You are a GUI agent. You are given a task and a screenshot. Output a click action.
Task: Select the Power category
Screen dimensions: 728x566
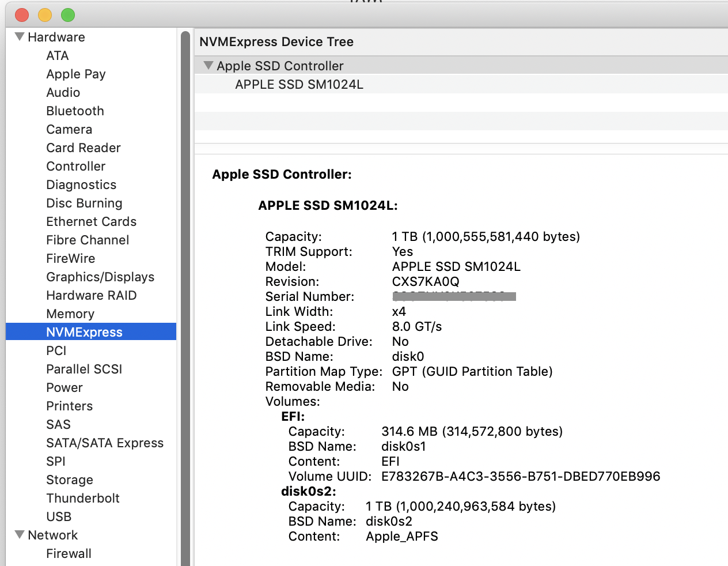(x=65, y=387)
